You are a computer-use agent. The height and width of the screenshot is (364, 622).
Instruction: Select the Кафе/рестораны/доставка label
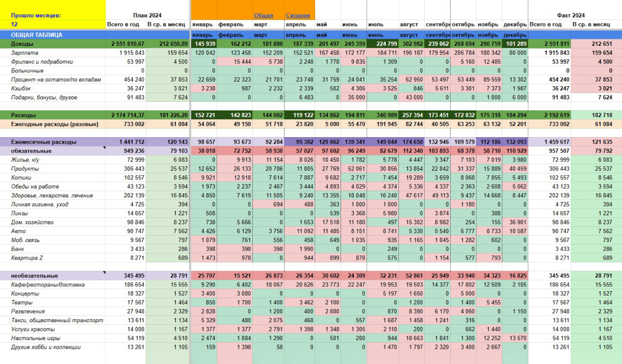[x=48, y=285]
